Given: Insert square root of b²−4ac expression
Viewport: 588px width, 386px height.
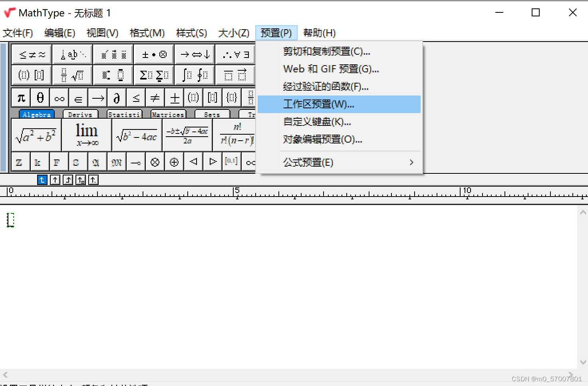Looking at the screenshot, I should (x=137, y=135).
